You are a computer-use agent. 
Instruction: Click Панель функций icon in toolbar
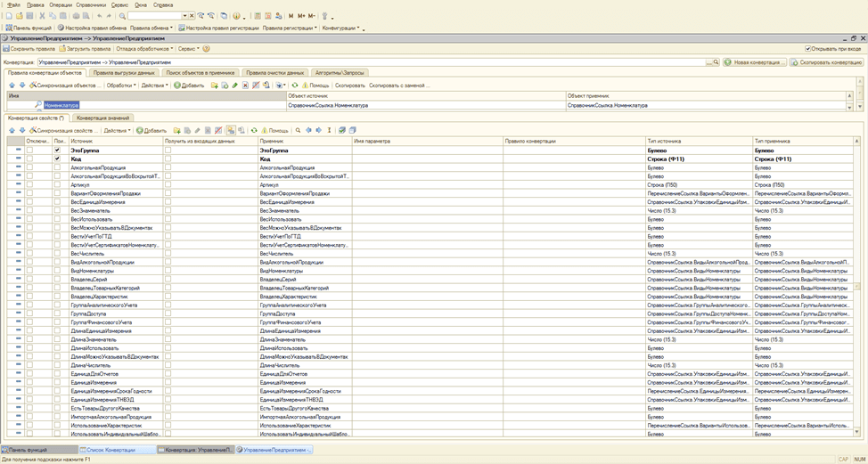tap(7, 28)
